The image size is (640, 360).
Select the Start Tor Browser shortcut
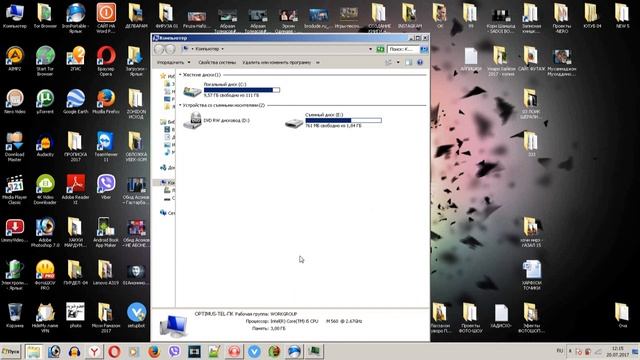(x=45, y=61)
